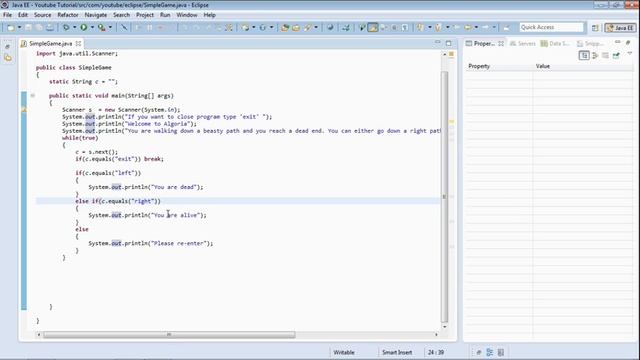Click the editor horizontal scrollbar thumb
Screen dimensions: 640x360
pos(169,335)
